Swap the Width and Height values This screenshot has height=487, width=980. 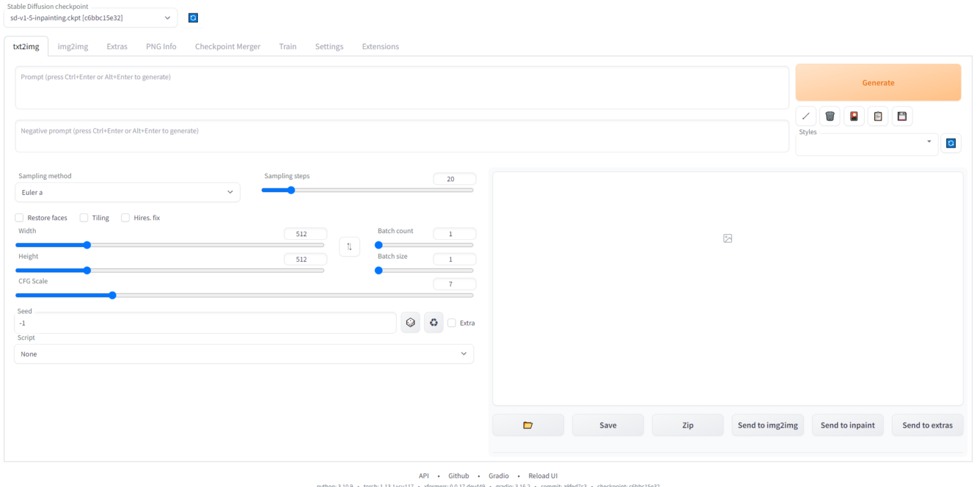(349, 246)
